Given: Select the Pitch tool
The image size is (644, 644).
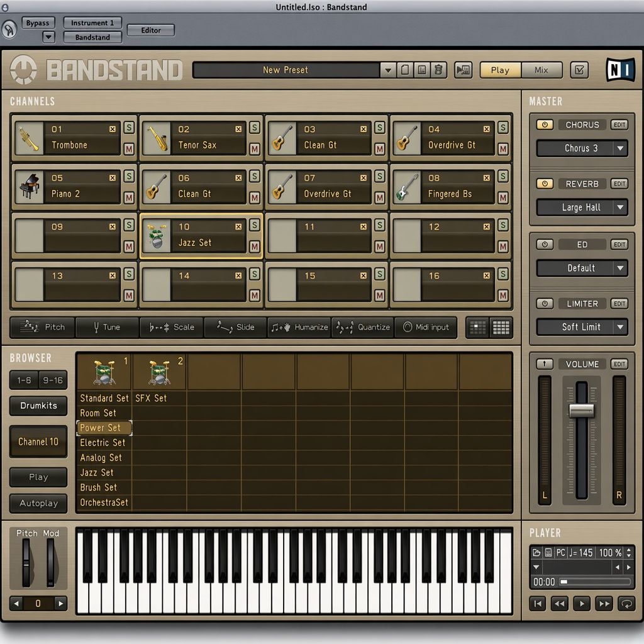Looking at the screenshot, I should pos(42,327).
